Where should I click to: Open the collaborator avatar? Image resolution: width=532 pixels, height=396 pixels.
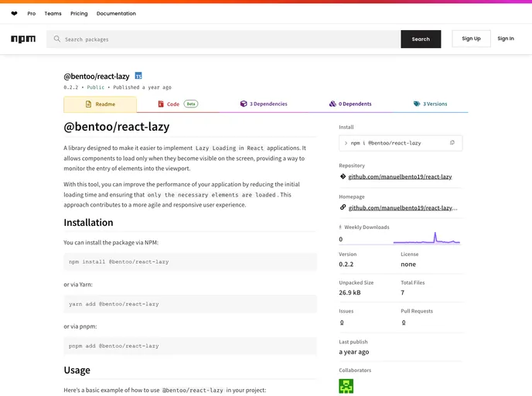(x=346, y=386)
